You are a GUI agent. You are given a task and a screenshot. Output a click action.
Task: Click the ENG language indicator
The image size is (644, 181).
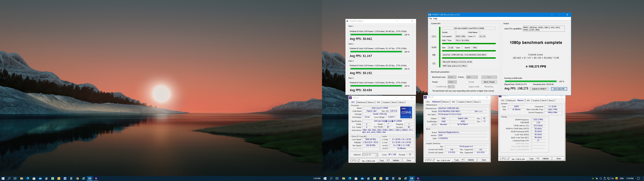622,178
